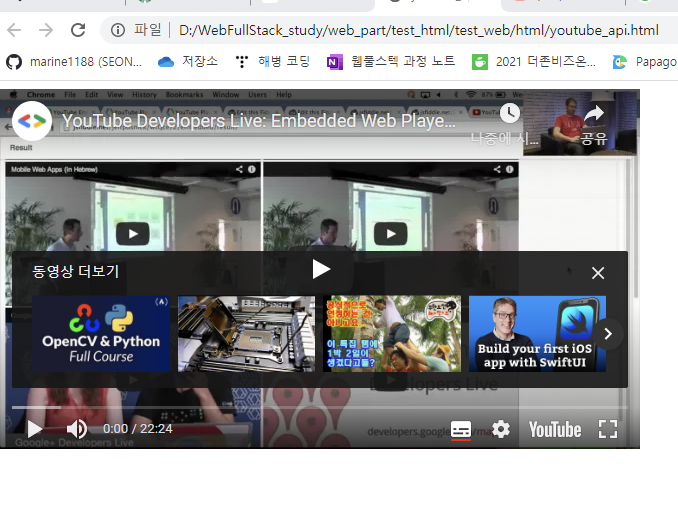Screen dimensions: 678x522
Task: Open the Build your first iOS app thumbnail
Action: click(x=537, y=334)
